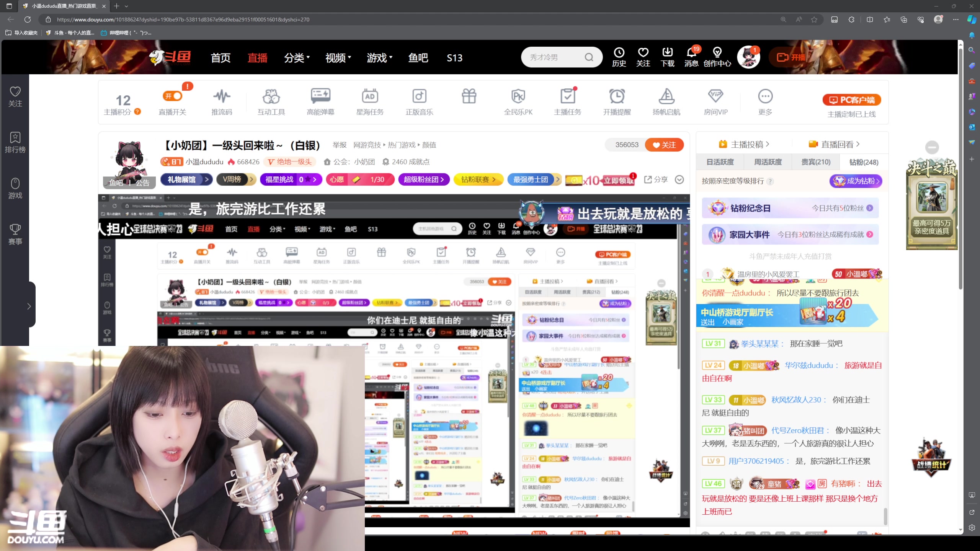Click the browser favorites star icon
The width and height of the screenshot is (980, 551).
[x=814, y=20]
